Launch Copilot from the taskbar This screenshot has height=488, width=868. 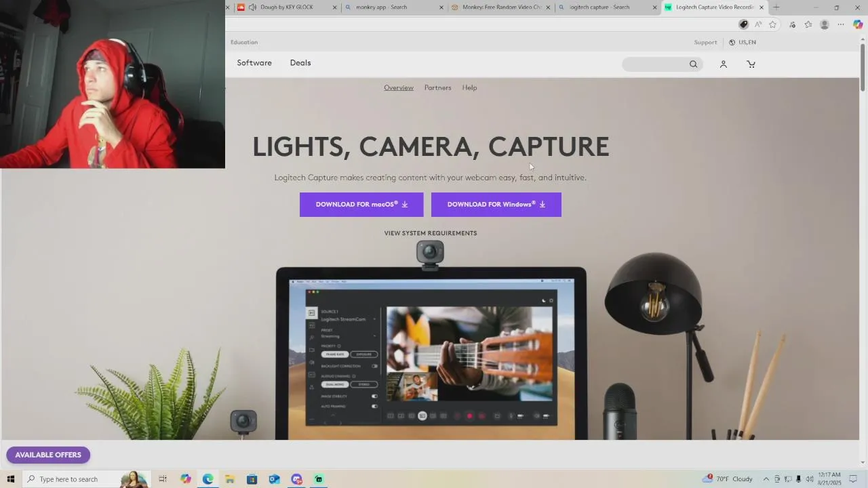186,479
